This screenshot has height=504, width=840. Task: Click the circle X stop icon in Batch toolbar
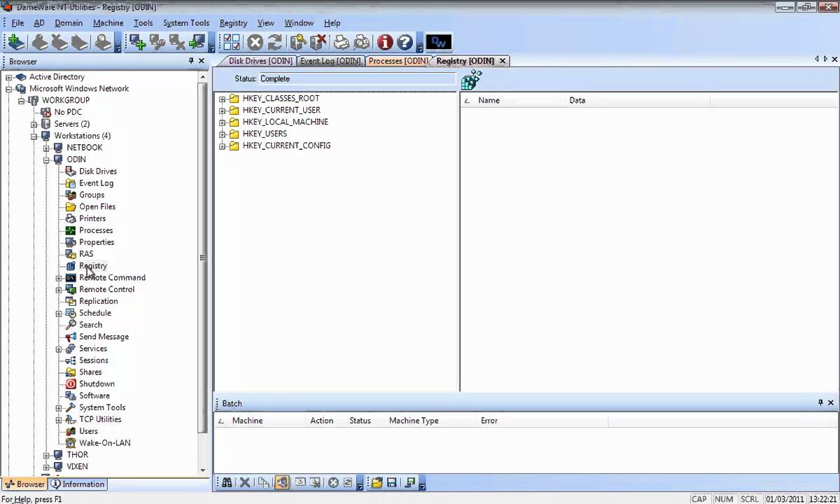[333, 482]
